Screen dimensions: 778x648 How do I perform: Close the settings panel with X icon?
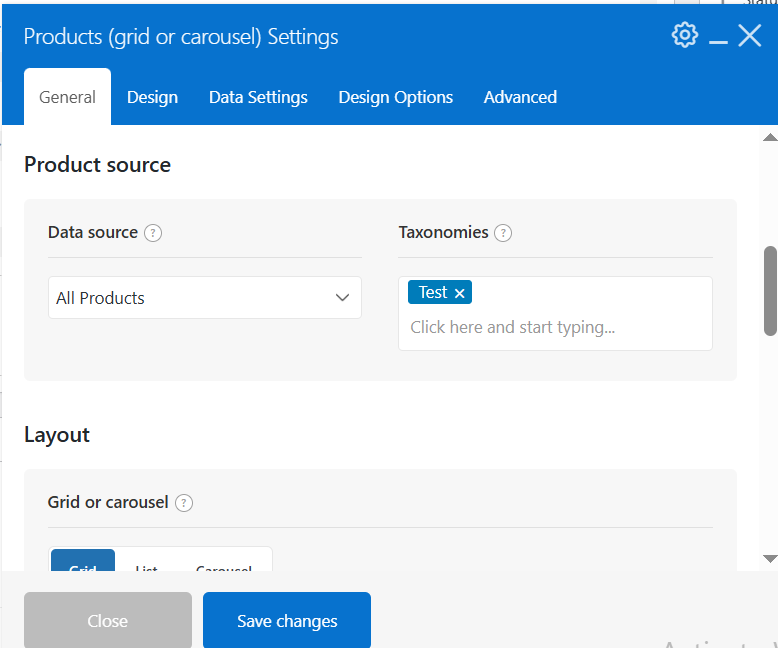click(749, 36)
